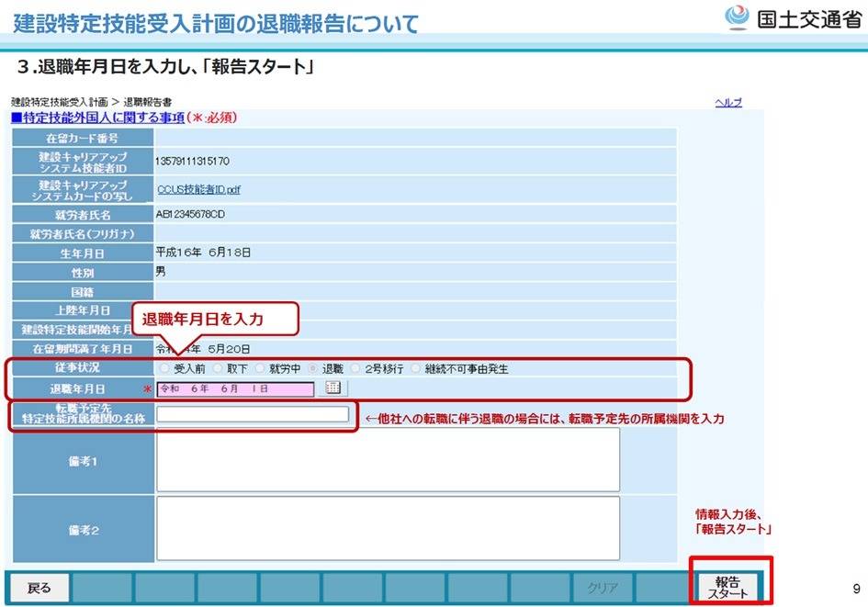
Task: Click the 特定技能外国人に関する事項 heading link
Action: point(97,118)
